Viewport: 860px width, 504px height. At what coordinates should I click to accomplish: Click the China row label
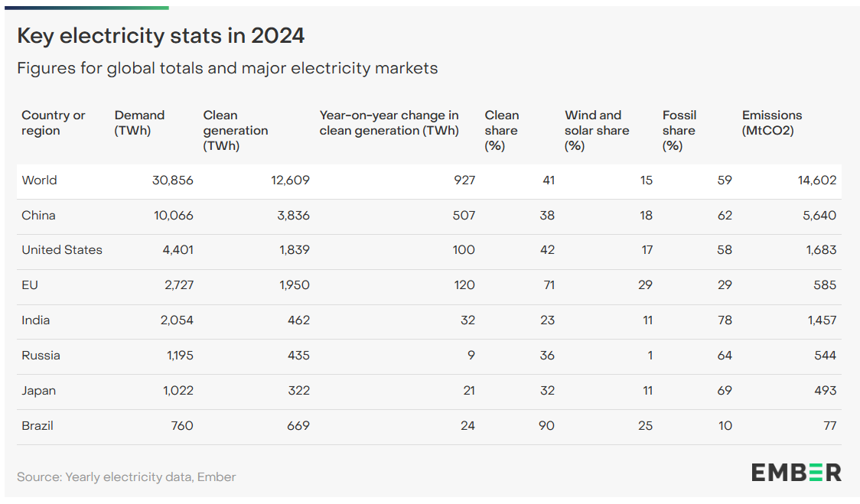pos(38,216)
